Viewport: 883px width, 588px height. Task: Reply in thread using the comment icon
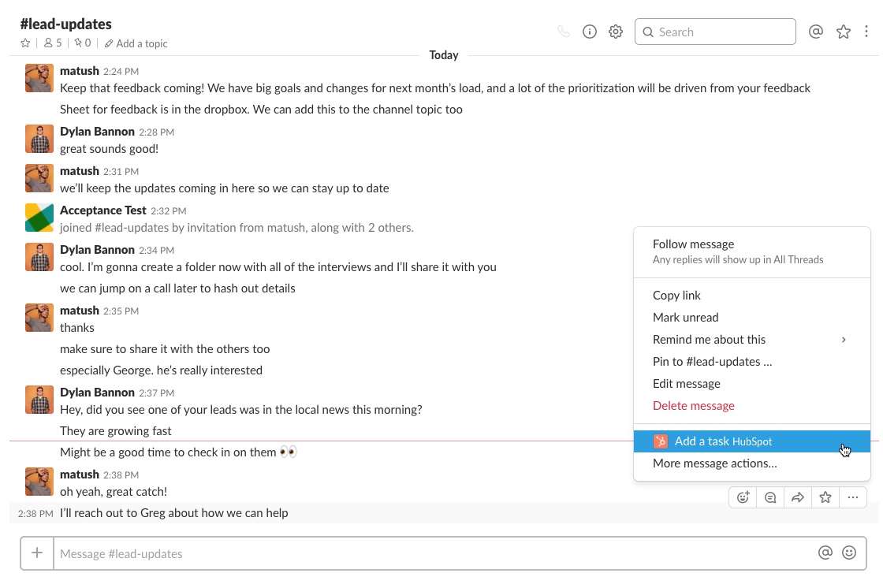point(769,497)
